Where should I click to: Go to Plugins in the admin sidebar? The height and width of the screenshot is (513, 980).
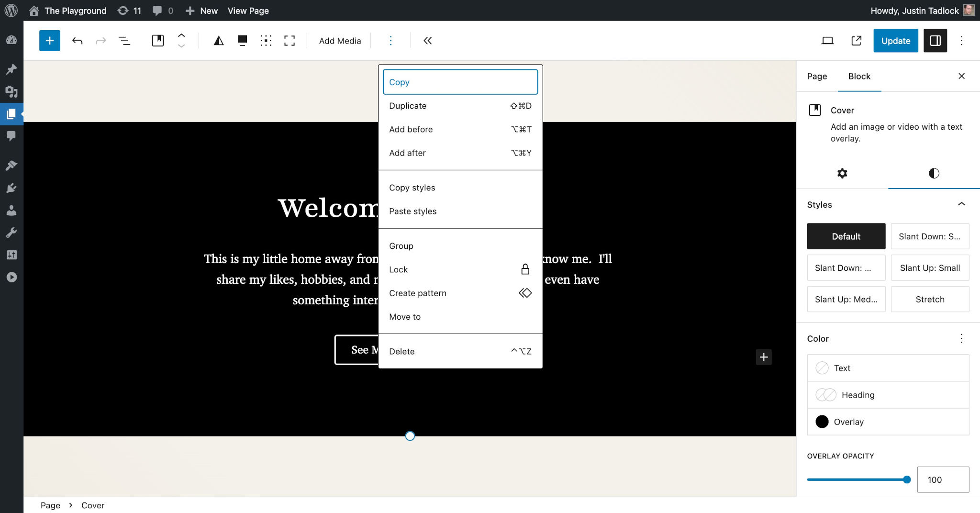coord(11,188)
